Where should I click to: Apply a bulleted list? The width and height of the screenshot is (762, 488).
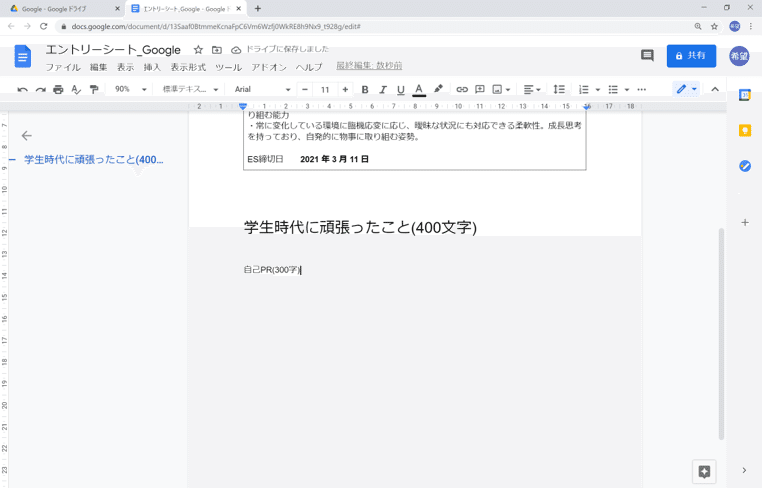pyautogui.click(x=613, y=89)
